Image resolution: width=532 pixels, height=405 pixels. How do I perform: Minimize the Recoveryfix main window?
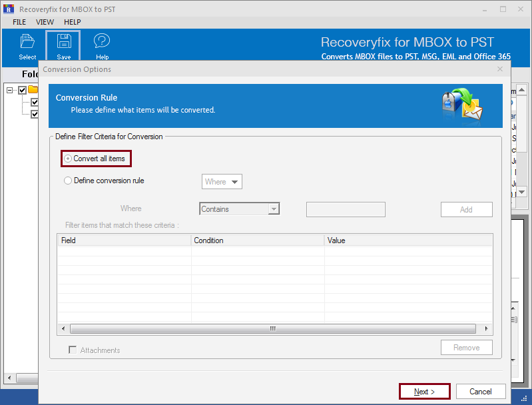(485, 9)
